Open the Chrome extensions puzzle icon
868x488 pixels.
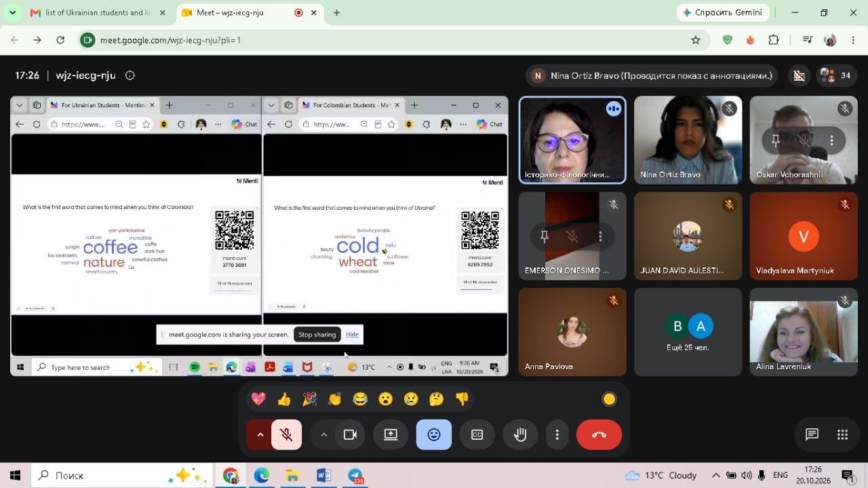(x=774, y=40)
